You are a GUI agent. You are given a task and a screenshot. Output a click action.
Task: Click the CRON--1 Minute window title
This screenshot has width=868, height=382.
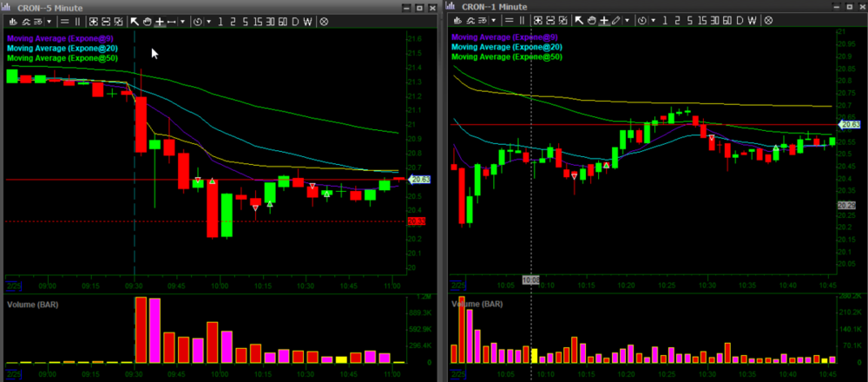pos(487,7)
